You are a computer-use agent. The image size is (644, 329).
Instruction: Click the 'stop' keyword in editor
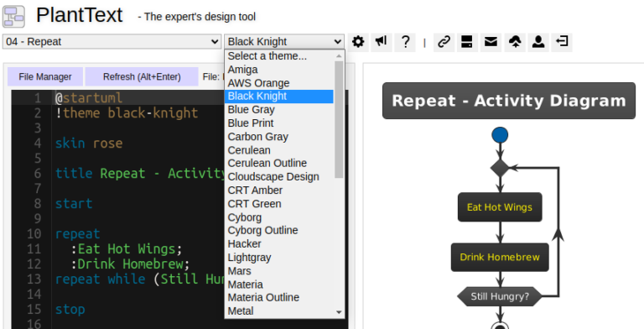click(70, 310)
